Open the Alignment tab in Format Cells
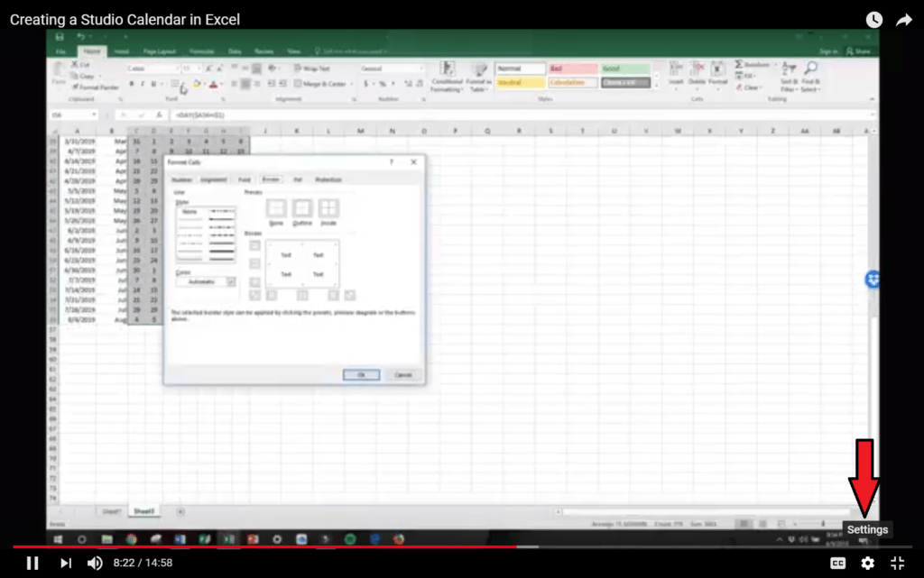924x578 pixels. point(214,179)
